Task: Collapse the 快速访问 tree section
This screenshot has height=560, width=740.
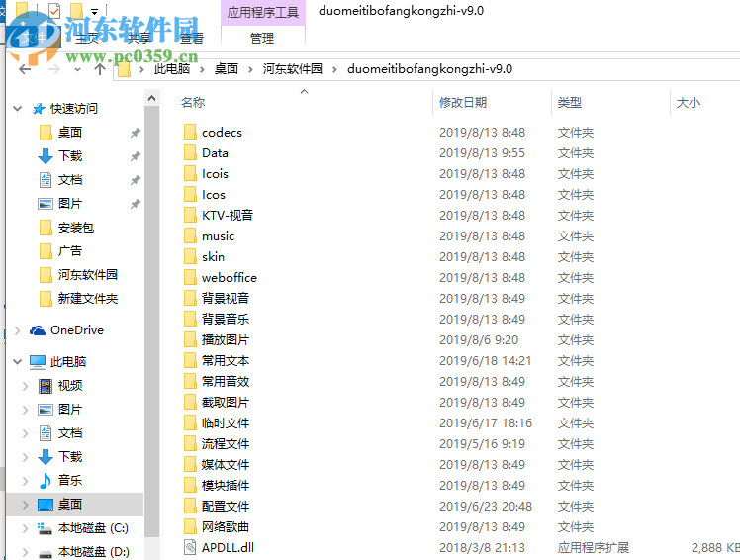Action: coord(18,109)
